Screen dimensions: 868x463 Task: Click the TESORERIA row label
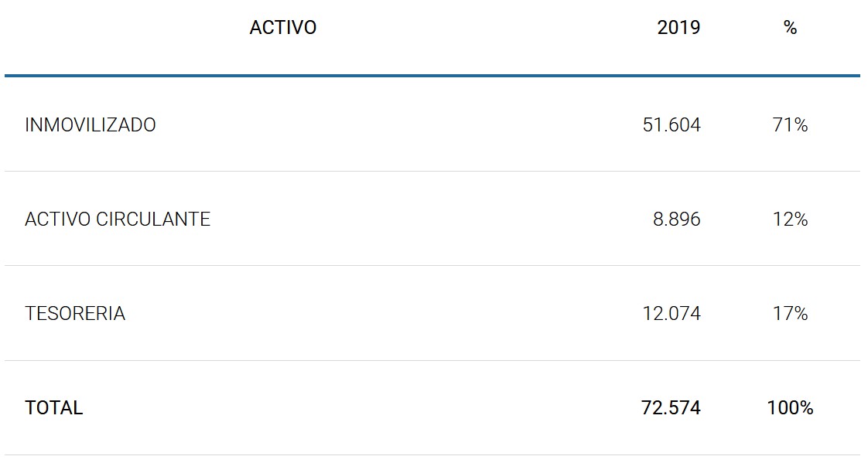coord(75,314)
